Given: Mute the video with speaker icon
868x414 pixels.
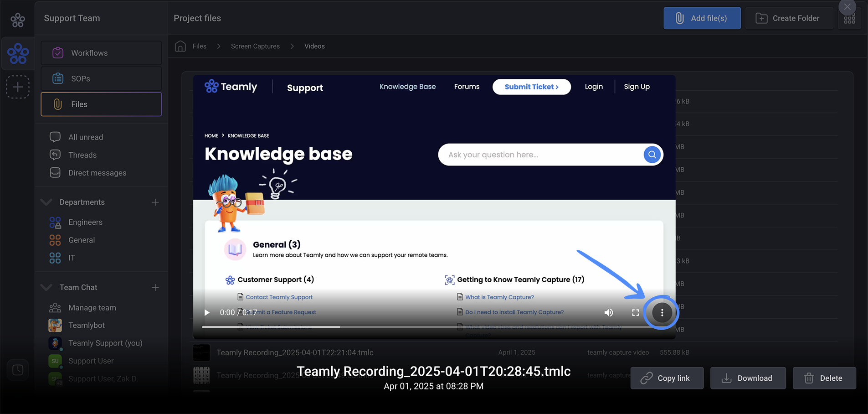Looking at the screenshot, I should (609, 312).
